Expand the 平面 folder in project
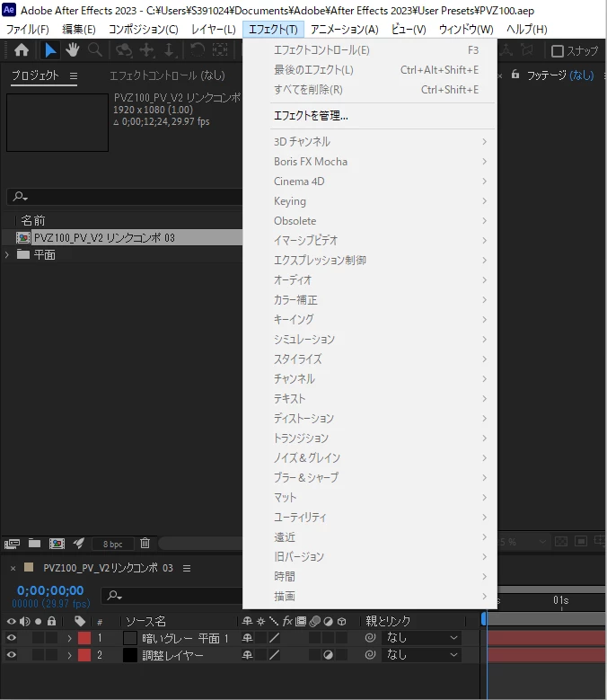 (6, 254)
